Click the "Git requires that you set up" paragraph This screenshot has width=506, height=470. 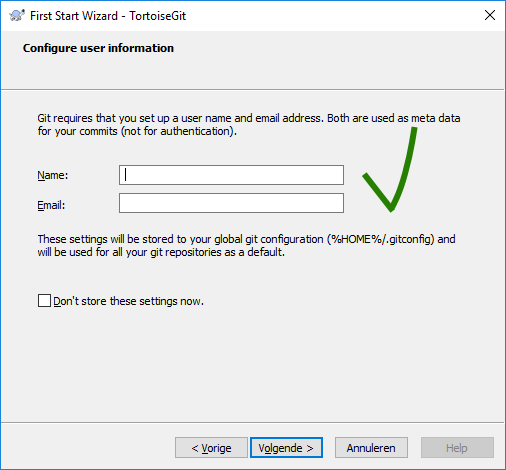tap(249, 125)
